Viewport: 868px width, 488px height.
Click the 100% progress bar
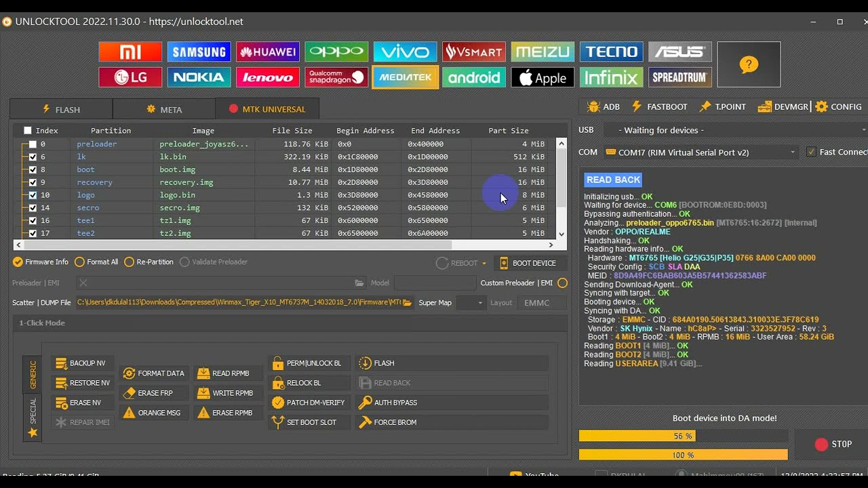tap(683, 455)
